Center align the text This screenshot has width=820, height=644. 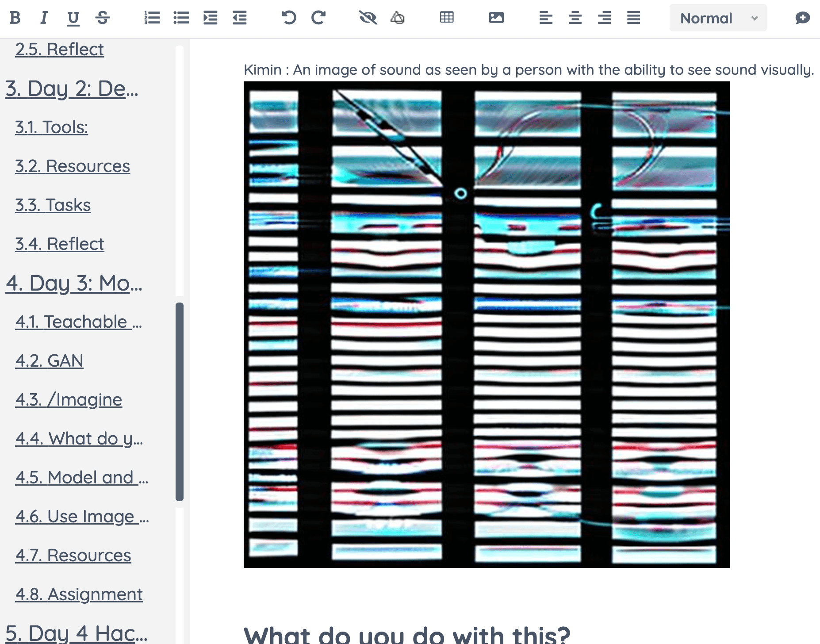(x=575, y=18)
